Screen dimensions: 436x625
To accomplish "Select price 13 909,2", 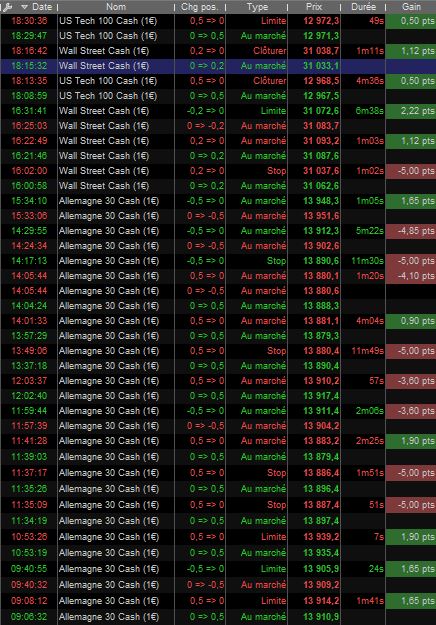I will [321, 585].
